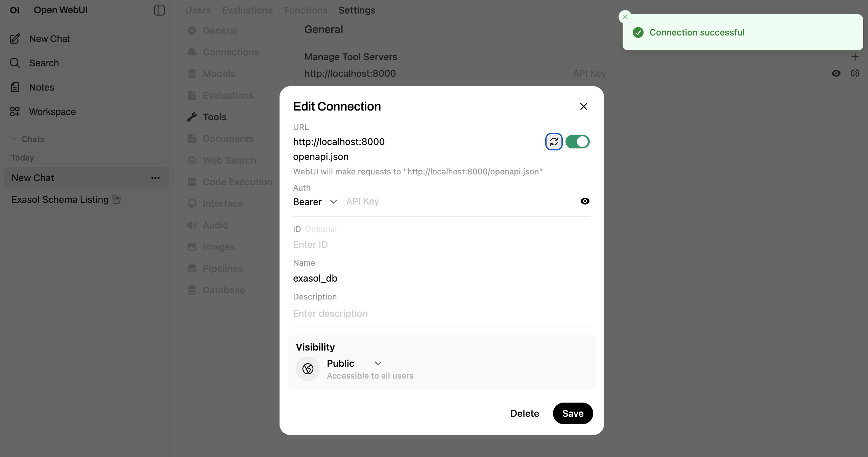Image resolution: width=868 pixels, height=457 pixels.
Task: Dismiss the Connection successful notification
Action: tap(625, 17)
